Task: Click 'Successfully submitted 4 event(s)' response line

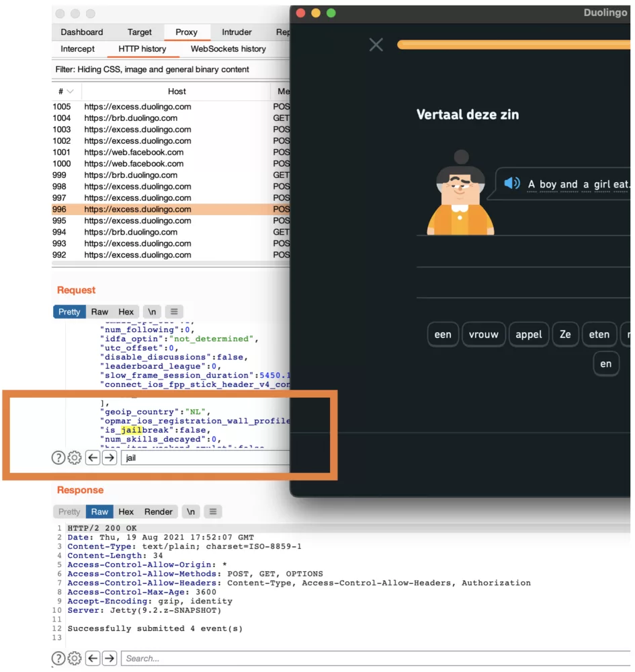Action: click(x=155, y=628)
